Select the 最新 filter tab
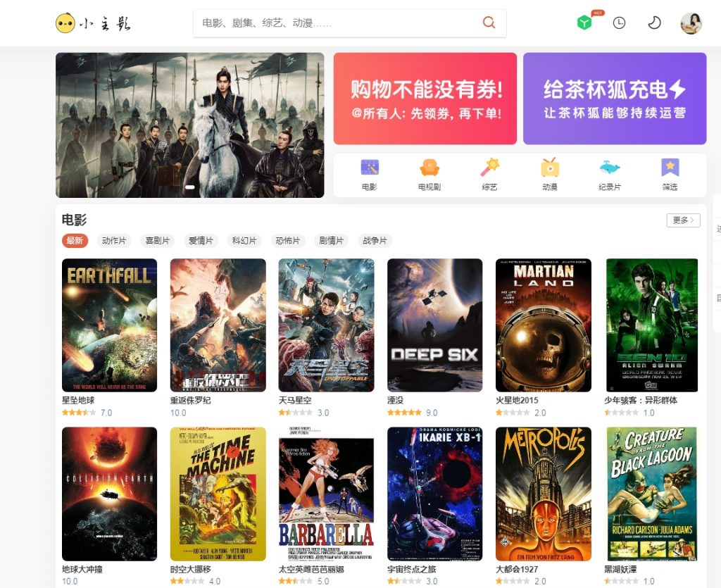Screen dimensions: 721x588 click(75, 240)
